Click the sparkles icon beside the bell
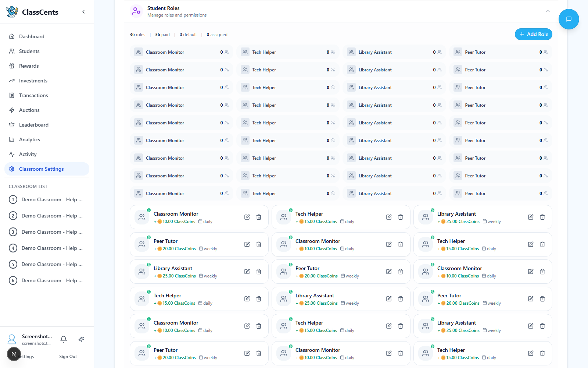 pyautogui.click(x=81, y=339)
